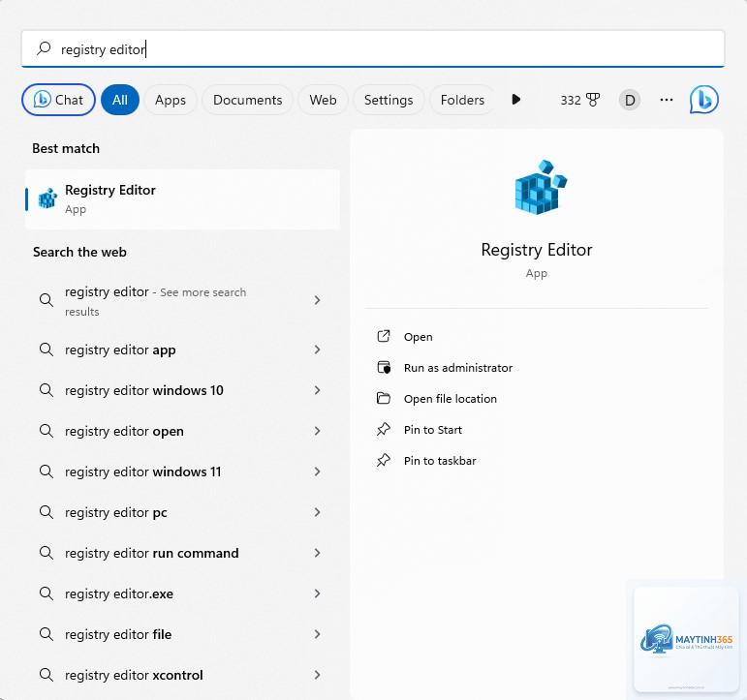Select 'registry editor.exe' suggestion text

tap(119, 593)
